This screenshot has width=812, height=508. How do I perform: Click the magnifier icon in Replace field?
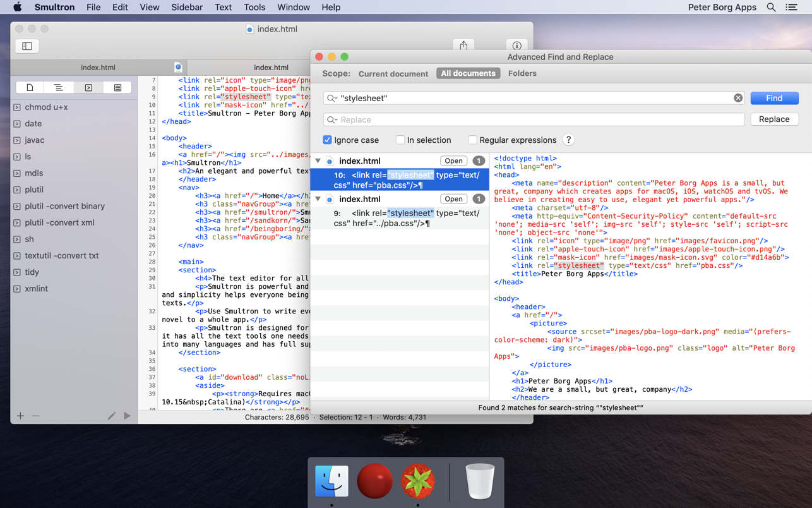point(331,119)
